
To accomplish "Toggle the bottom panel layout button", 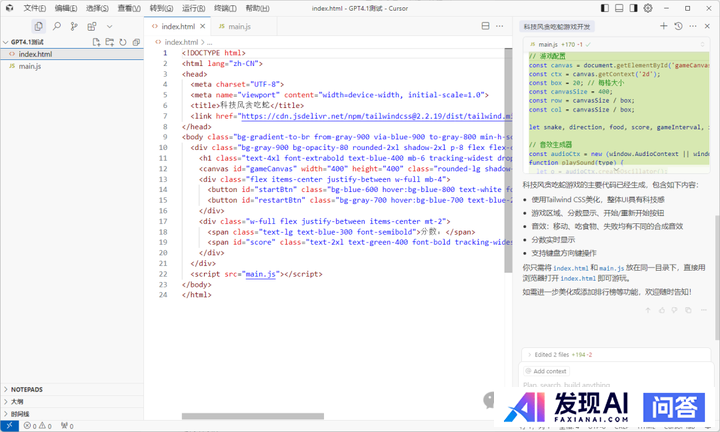I will pyautogui.click(x=619, y=8).
